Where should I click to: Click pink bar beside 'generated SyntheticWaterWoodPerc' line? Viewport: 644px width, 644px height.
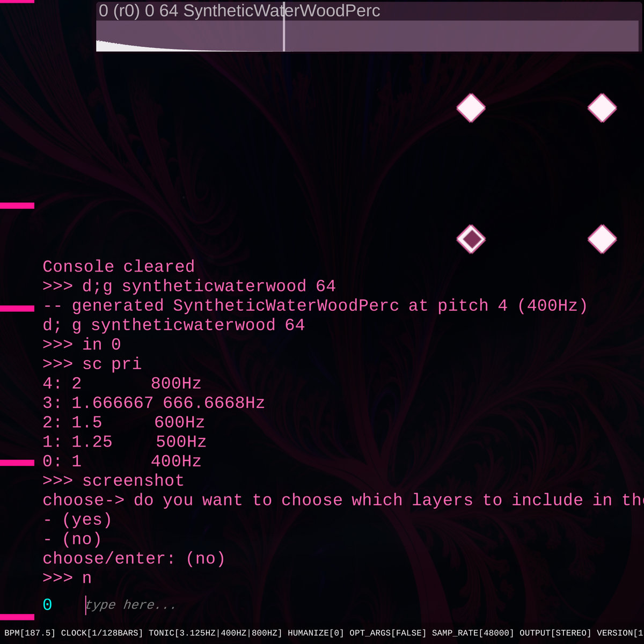(x=17, y=308)
